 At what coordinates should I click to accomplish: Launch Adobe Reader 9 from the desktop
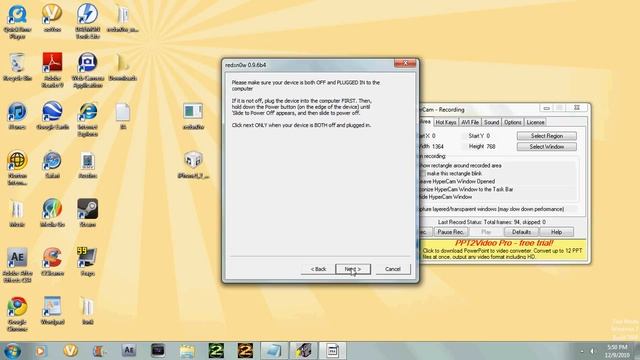[52, 71]
